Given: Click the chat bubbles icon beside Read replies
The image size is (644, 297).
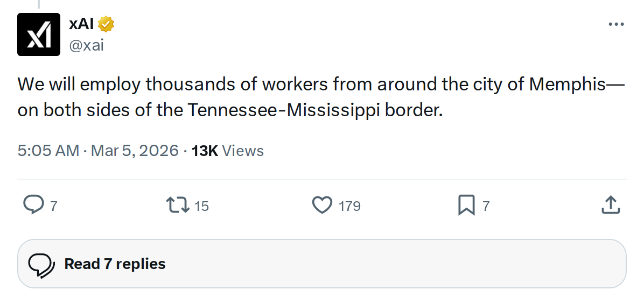Looking at the screenshot, I should pos(42,264).
